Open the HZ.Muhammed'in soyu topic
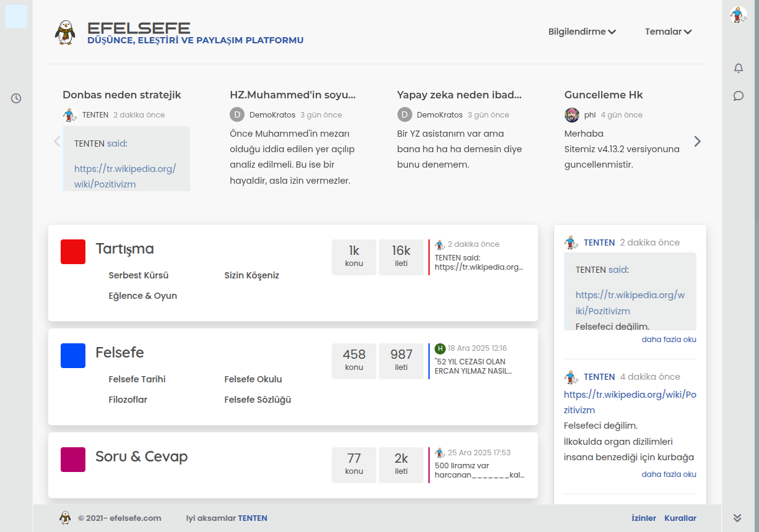 point(293,95)
